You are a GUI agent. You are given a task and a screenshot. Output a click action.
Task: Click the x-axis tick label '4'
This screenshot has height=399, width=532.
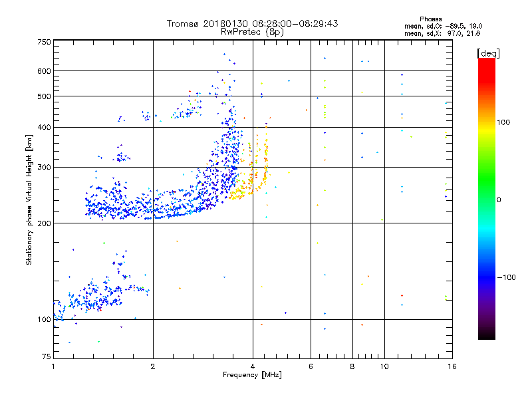pyautogui.click(x=253, y=366)
